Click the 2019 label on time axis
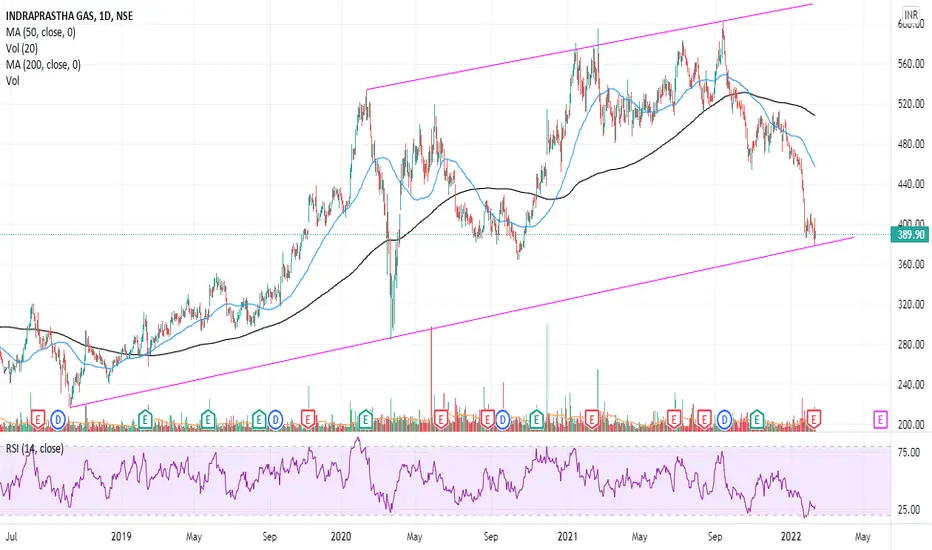This screenshot has height=550, width=932. 121,536
